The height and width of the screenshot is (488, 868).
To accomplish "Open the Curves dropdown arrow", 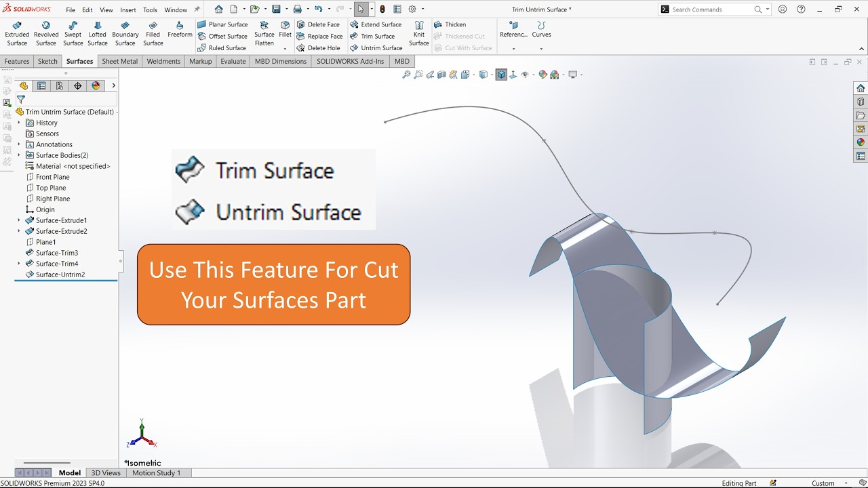I will [x=541, y=49].
